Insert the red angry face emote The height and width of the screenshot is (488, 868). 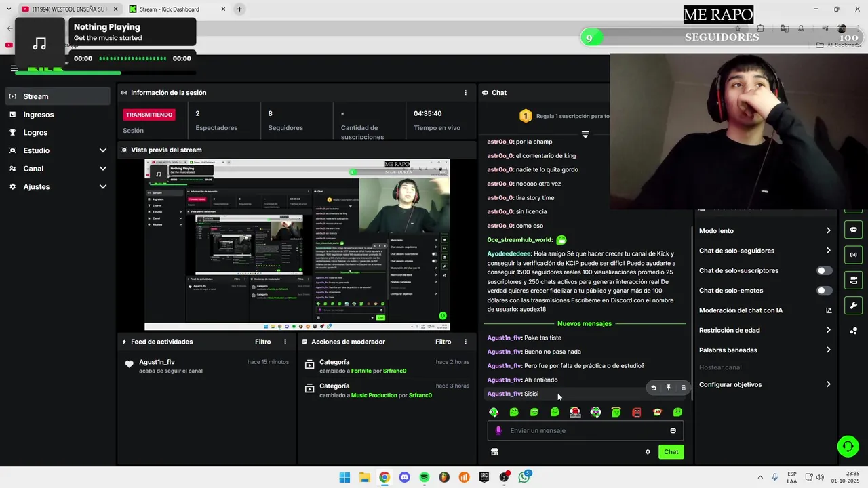click(637, 412)
